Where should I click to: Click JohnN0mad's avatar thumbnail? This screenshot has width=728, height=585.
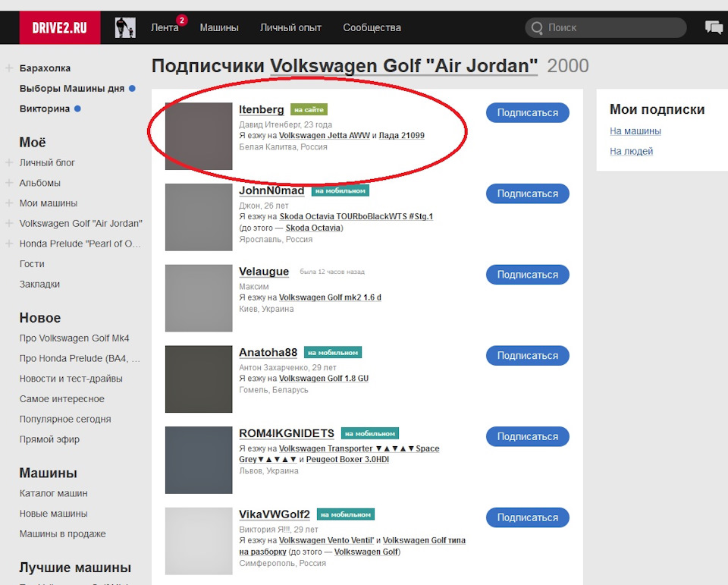click(x=199, y=217)
